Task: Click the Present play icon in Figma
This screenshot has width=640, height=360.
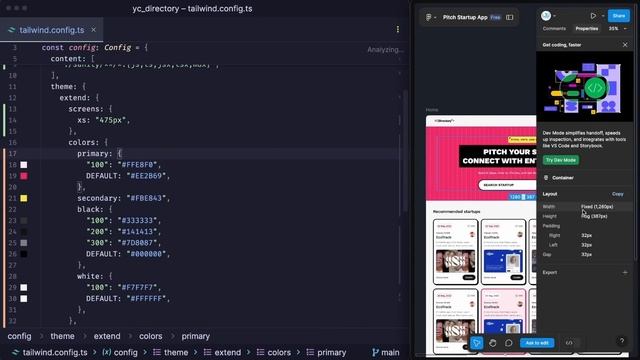Action: pyautogui.click(x=593, y=16)
